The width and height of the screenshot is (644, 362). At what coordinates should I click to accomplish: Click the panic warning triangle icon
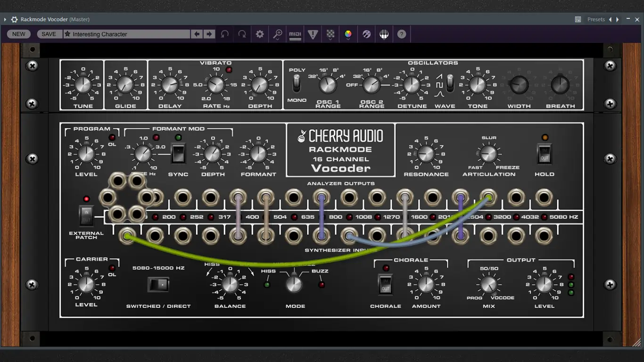[313, 34]
